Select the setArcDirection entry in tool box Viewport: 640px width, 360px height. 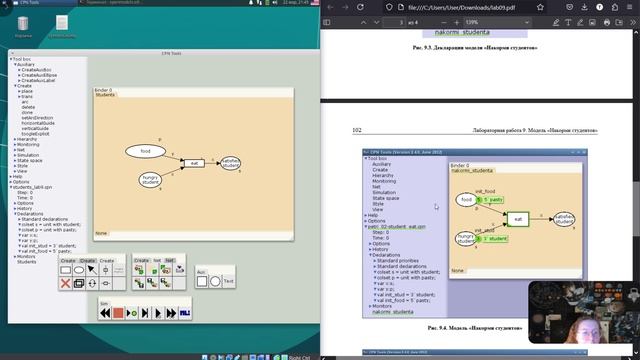pos(37,118)
